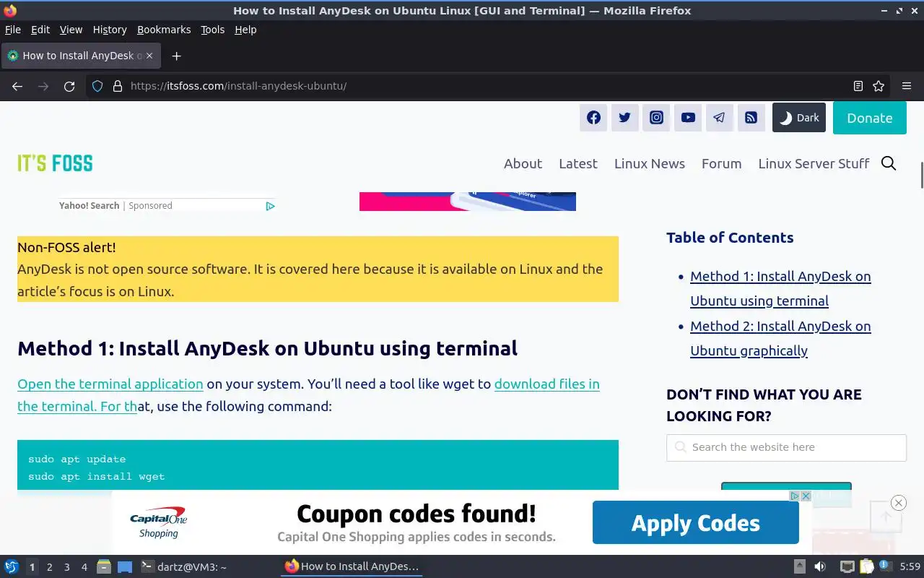Open the Linux Server Stuff nav link
Viewport: 924px width, 578px height.
[x=814, y=163]
